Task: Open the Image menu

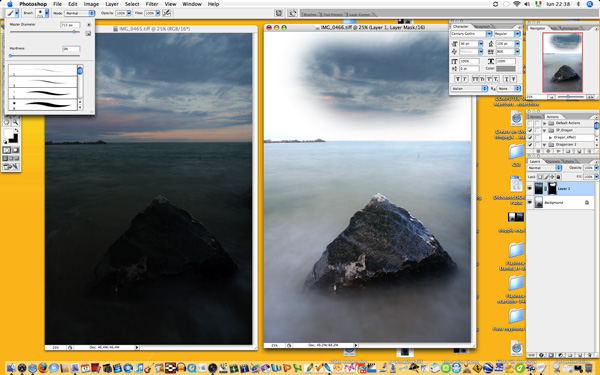Action: pyautogui.click(x=91, y=4)
